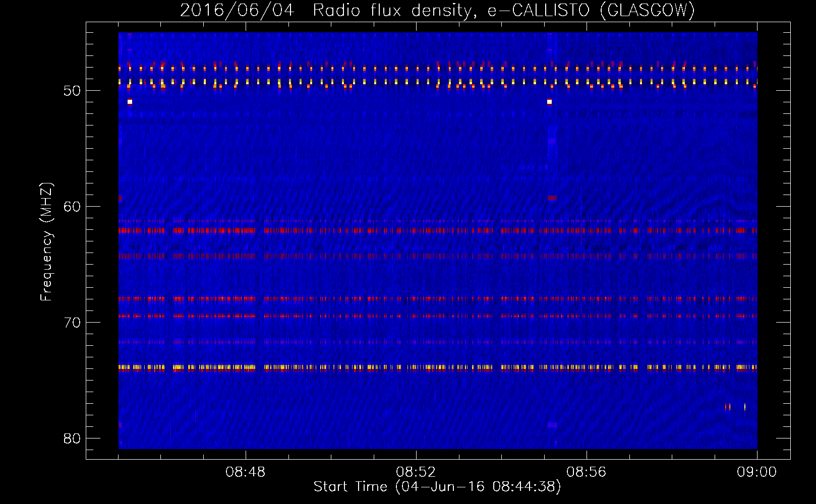Click the 08:48 time tick label
Viewport: 816px width, 504px height.
pyautogui.click(x=246, y=472)
